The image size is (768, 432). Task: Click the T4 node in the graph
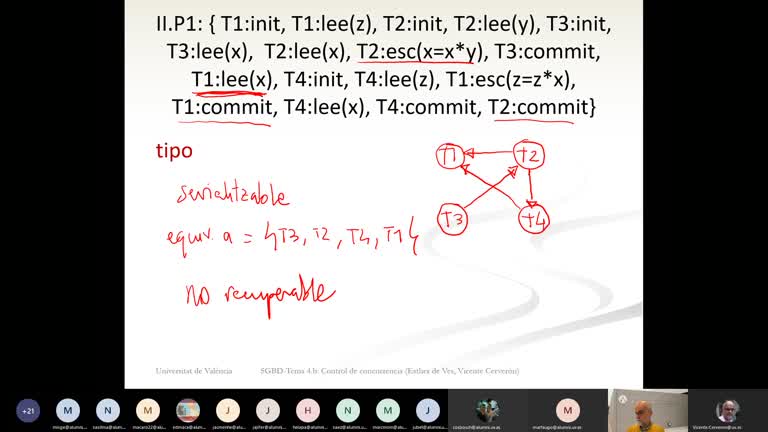point(534,220)
